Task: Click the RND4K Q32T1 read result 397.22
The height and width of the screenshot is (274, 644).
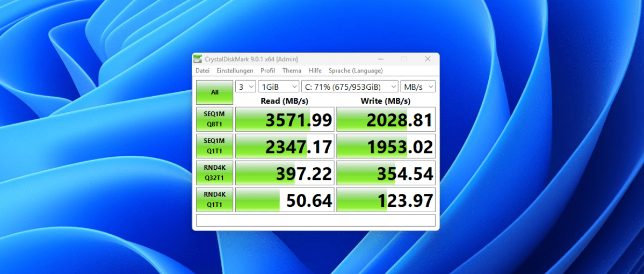Action: tap(285, 174)
